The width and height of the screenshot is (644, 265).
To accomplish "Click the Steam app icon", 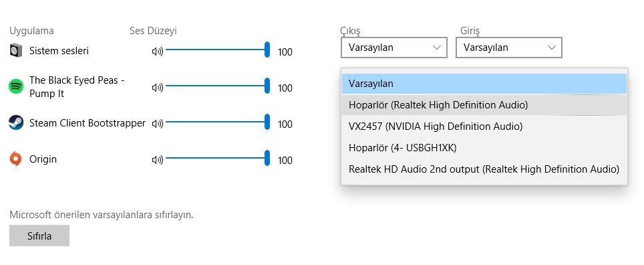I will click(15, 122).
